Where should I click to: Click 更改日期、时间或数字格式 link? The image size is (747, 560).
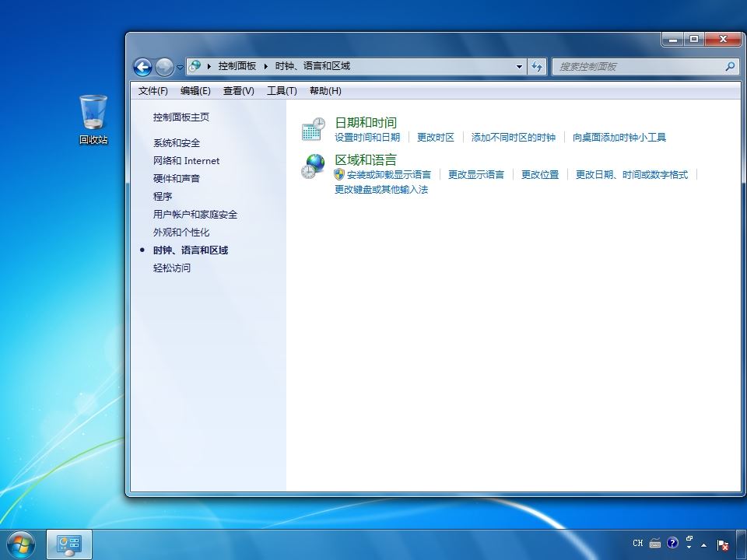632,175
